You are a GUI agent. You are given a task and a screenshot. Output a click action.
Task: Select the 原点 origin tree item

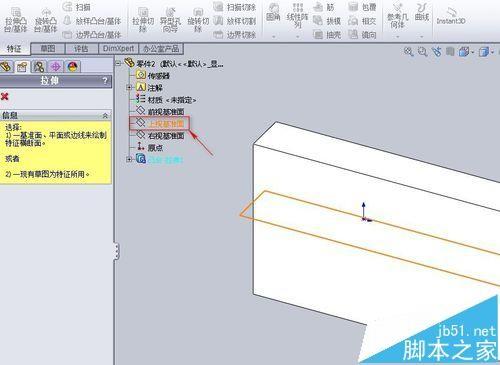pos(150,147)
